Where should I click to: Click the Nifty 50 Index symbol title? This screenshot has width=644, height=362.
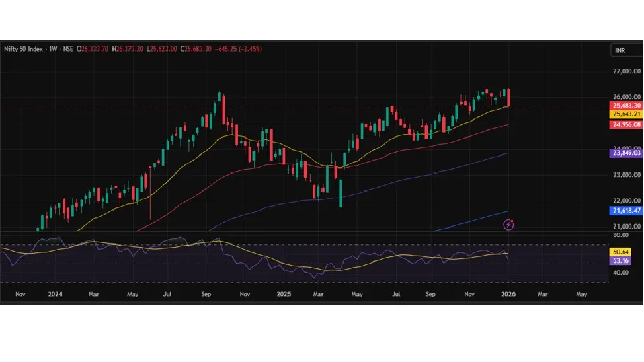coord(23,49)
